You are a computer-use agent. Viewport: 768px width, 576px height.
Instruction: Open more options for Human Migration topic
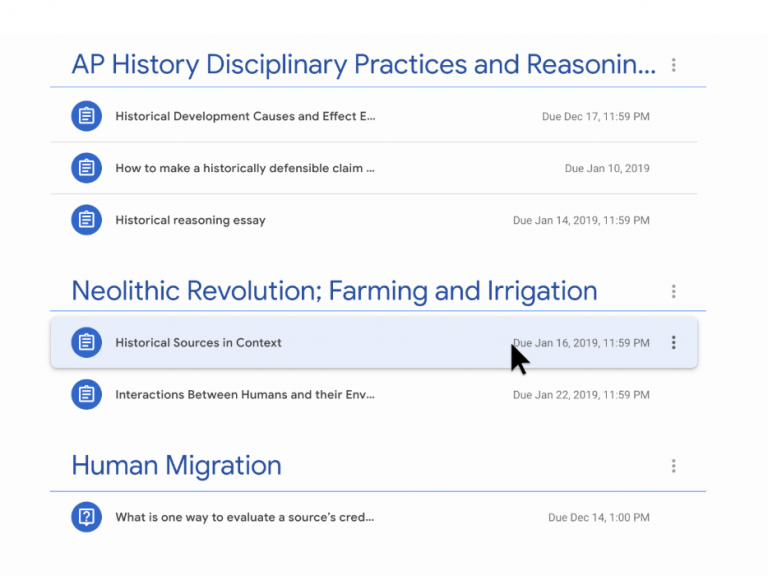673,466
